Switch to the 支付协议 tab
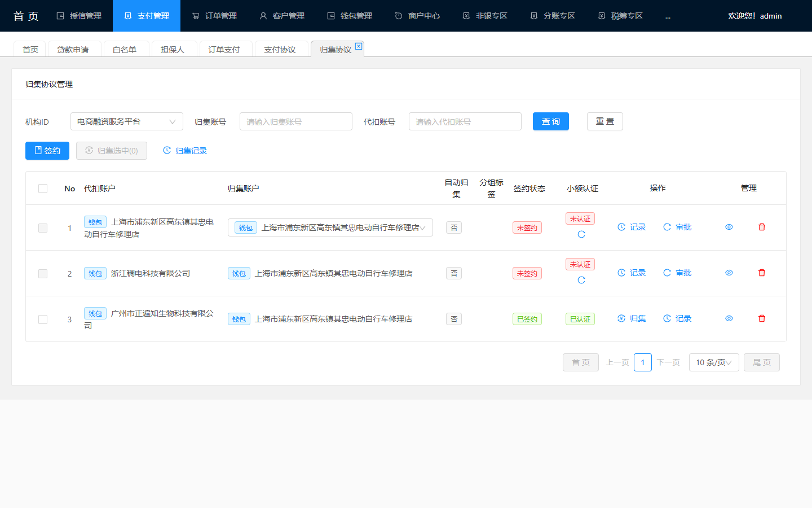The width and height of the screenshot is (812, 508). (x=280, y=49)
